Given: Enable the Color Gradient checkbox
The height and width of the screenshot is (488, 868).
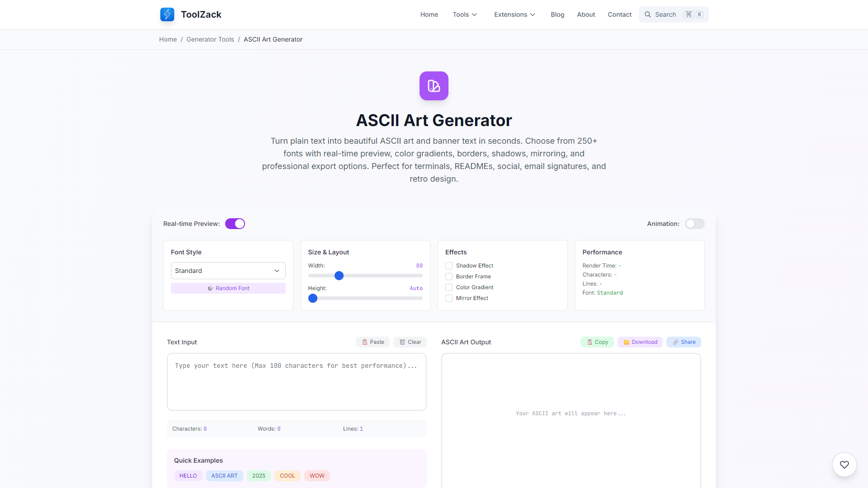Looking at the screenshot, I should (x=449, y=287).
